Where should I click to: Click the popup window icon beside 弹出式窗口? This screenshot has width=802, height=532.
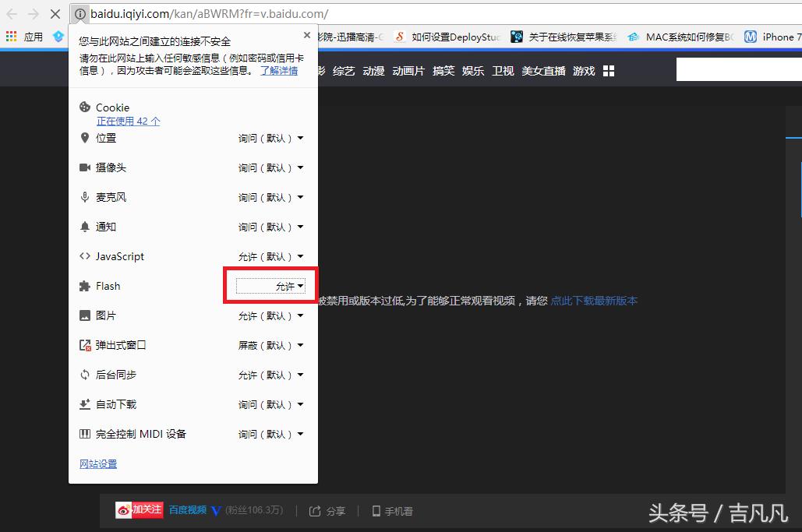[x=85, y=344]
